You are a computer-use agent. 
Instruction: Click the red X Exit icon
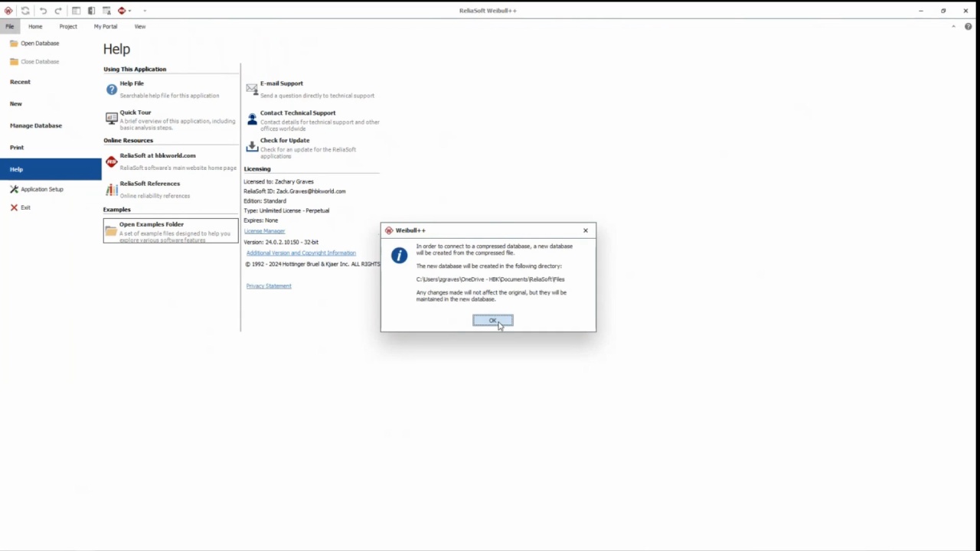(14, 207)
